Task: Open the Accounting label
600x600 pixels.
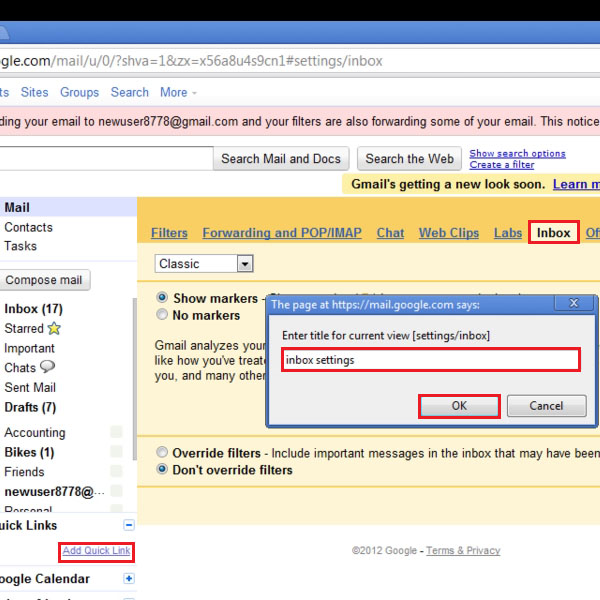Action: point(35,432)
